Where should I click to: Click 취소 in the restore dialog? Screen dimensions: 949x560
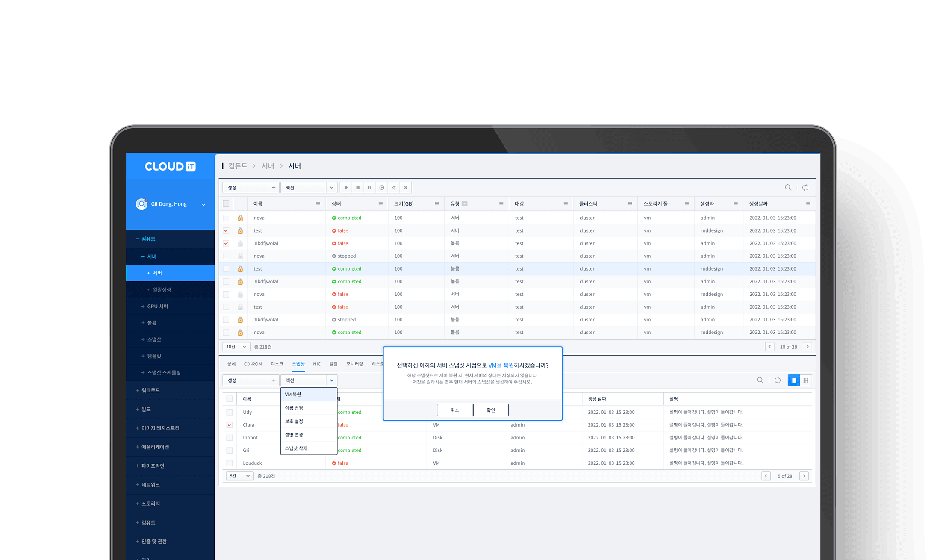[x=454, y=410]
